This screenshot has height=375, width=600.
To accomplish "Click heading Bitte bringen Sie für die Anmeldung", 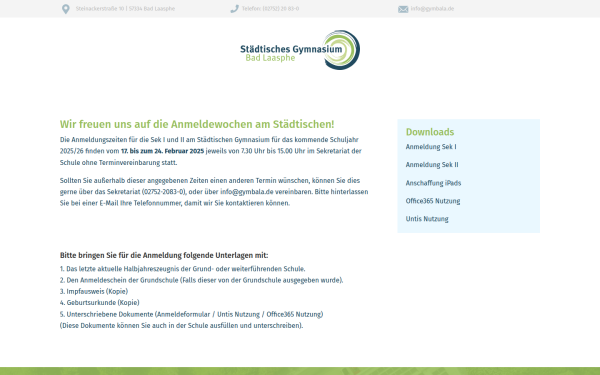I will (x=164, y=255).
